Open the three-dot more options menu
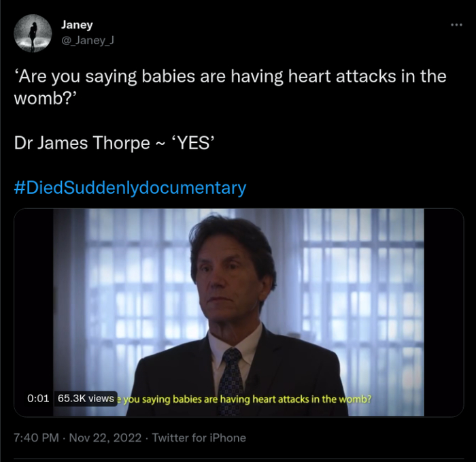This screenshot has width=476, height=462. click(456, 25)
